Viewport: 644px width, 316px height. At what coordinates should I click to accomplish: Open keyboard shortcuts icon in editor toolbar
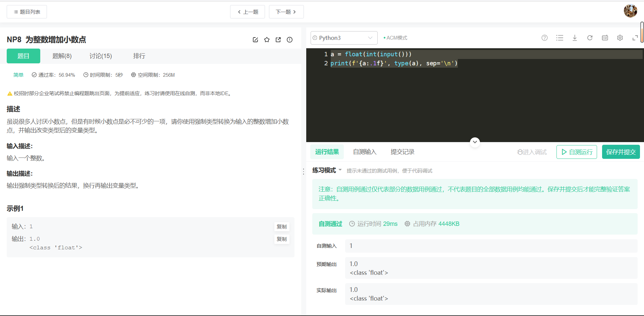[605, 38]
